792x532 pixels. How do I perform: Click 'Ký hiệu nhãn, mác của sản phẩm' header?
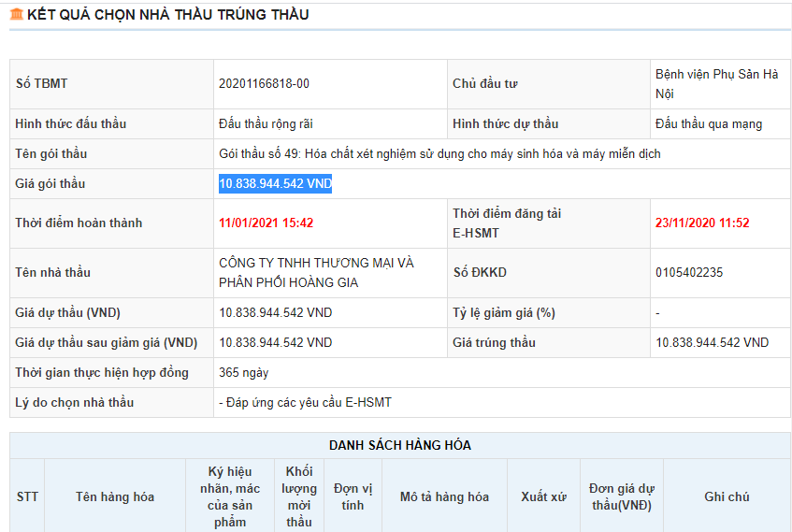230,496
